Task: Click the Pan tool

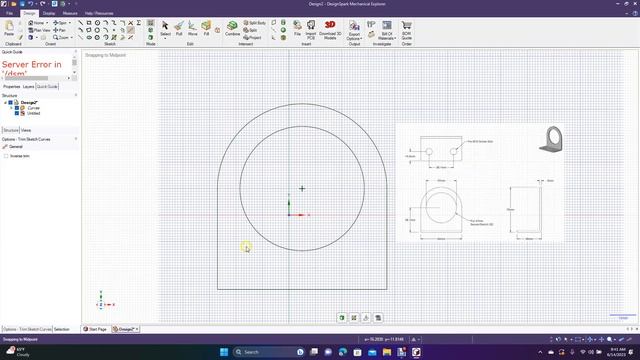Action: [x=60, y=30]
